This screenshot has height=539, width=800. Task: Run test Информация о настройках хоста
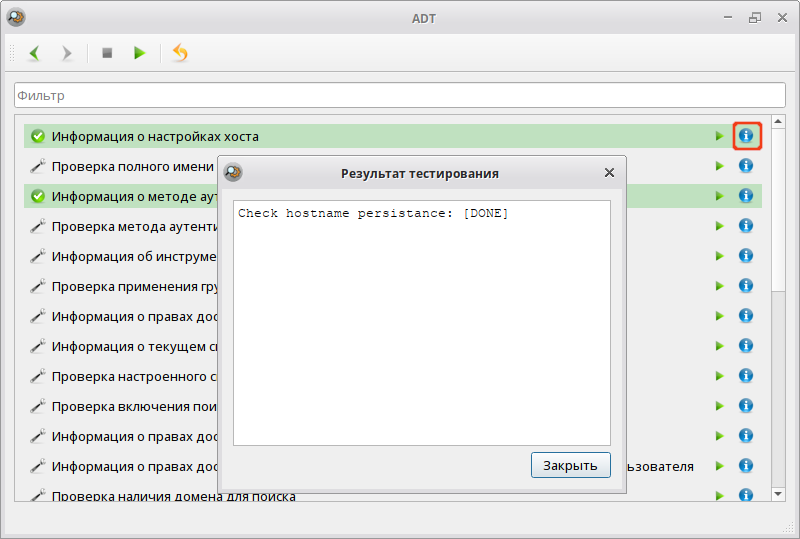pos(719,136)
